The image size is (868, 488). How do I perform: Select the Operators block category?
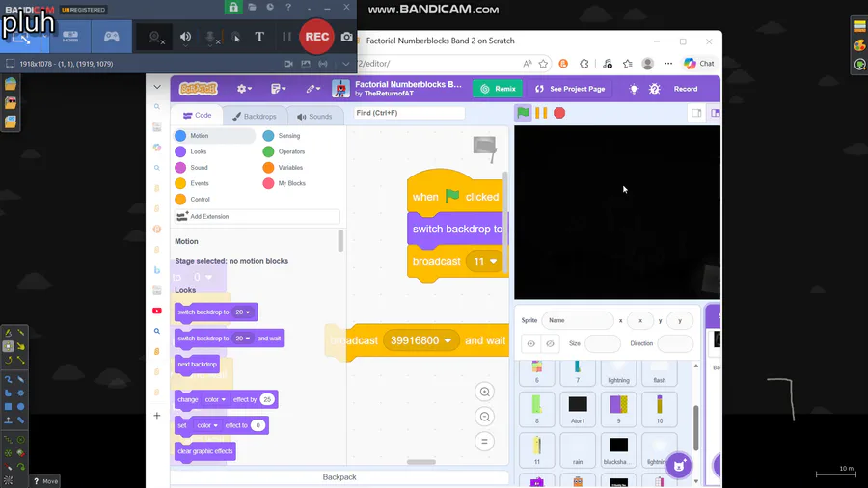click(284, 151)
